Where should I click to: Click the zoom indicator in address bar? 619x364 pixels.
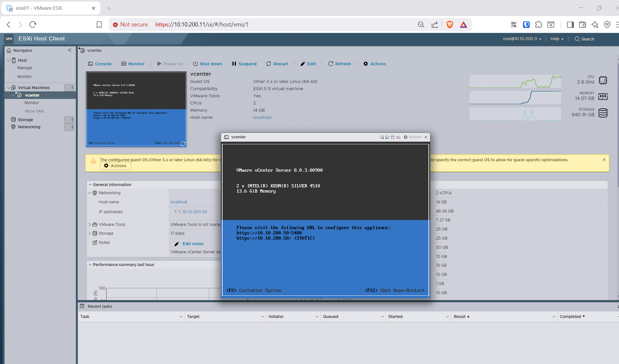(421, 24)
